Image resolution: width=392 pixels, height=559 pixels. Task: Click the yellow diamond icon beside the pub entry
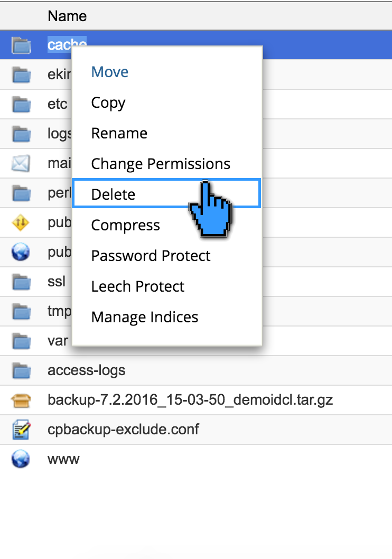(20, 222)
